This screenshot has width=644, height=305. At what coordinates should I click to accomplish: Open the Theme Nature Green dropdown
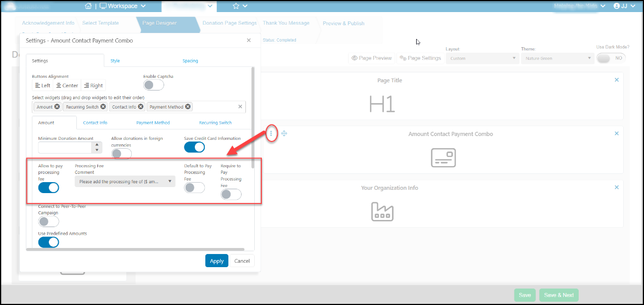pos(557,58)
